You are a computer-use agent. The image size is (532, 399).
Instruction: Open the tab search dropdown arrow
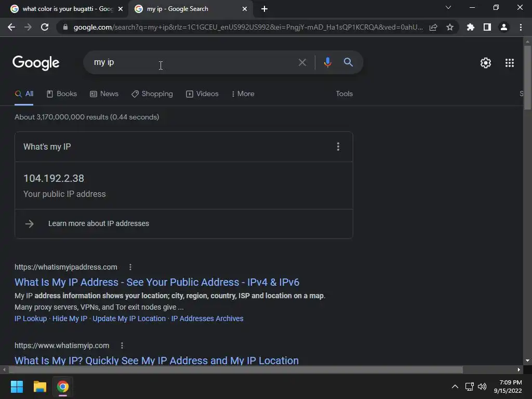(448, 7)
